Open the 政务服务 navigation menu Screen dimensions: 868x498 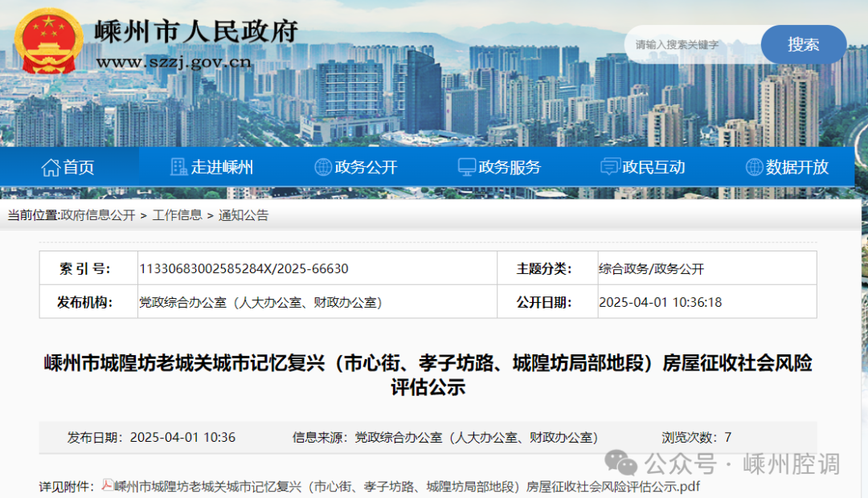[510, 167]
